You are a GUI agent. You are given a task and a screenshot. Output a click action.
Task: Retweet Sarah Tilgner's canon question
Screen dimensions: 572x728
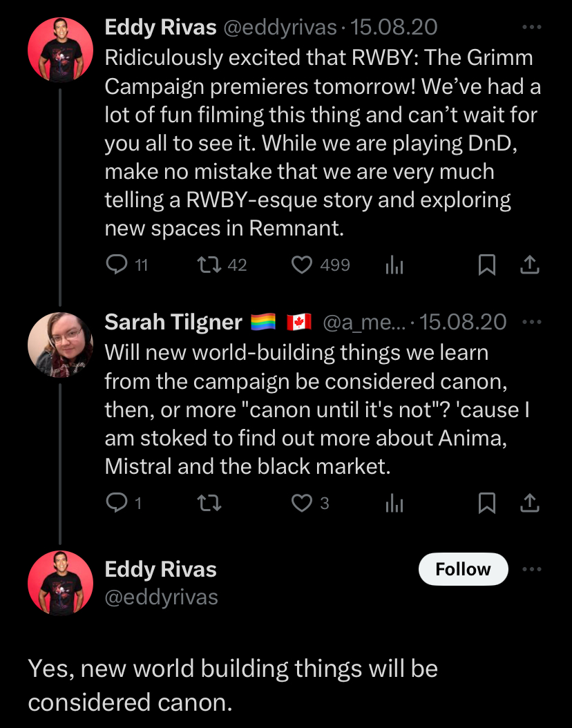click(209, 503)
